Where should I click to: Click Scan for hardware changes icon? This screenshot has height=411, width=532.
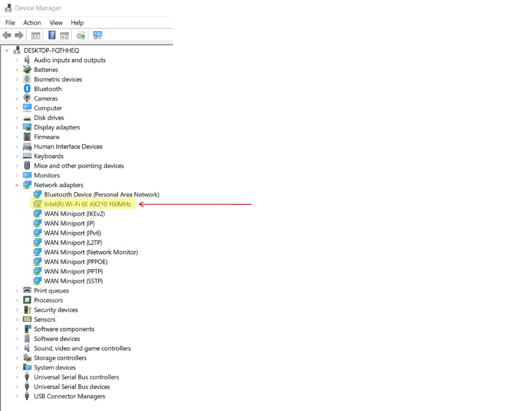tap(98, 35)
